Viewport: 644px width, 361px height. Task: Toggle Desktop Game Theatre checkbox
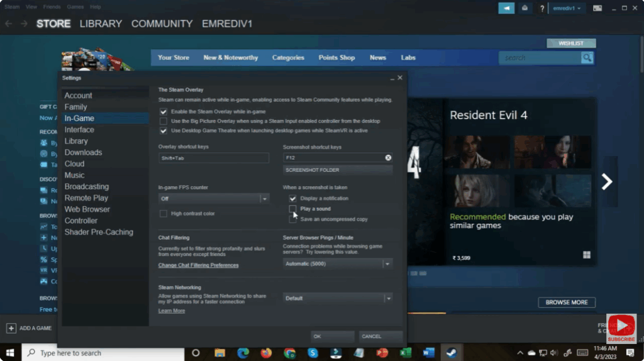point(164,131)
